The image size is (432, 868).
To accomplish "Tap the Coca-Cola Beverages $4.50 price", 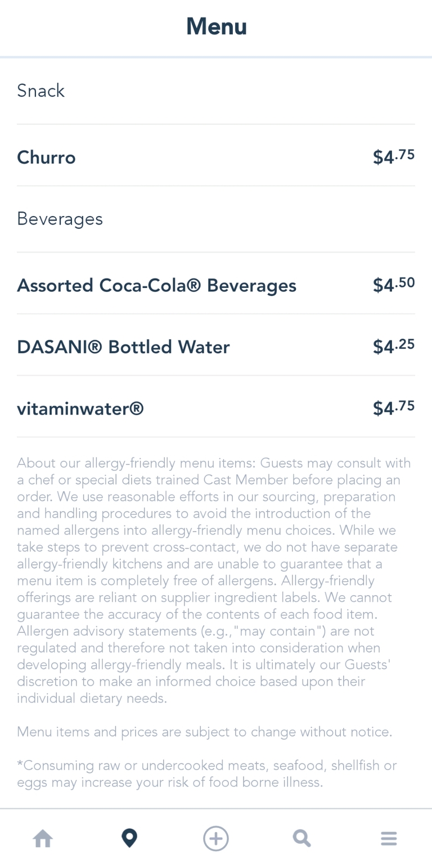I will coord(394,285).
